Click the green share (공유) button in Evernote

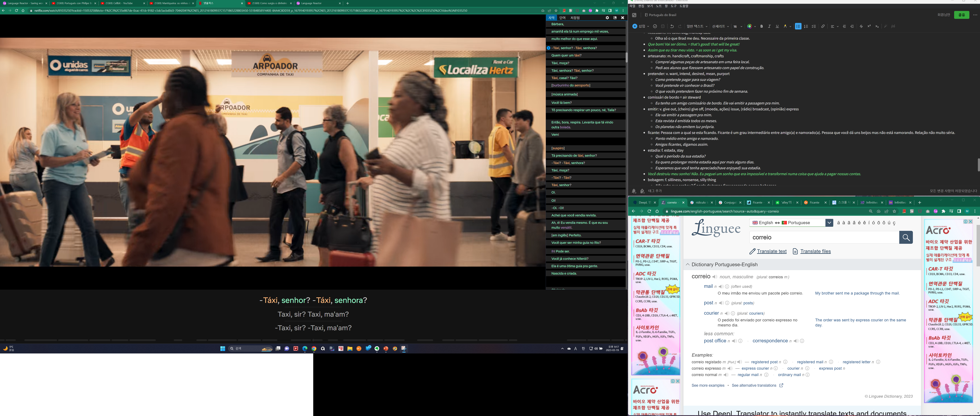pyautogui.click(x=961, y=15)
